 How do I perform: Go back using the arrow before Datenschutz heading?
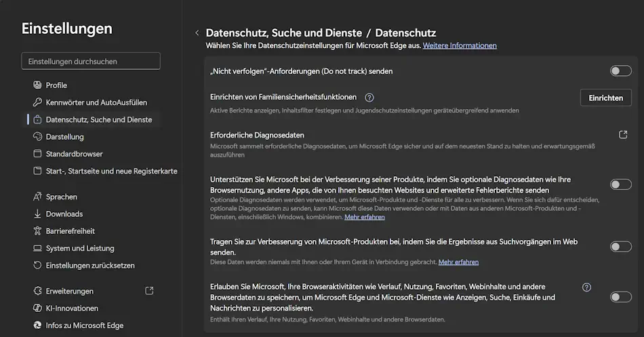pos(197,33)
